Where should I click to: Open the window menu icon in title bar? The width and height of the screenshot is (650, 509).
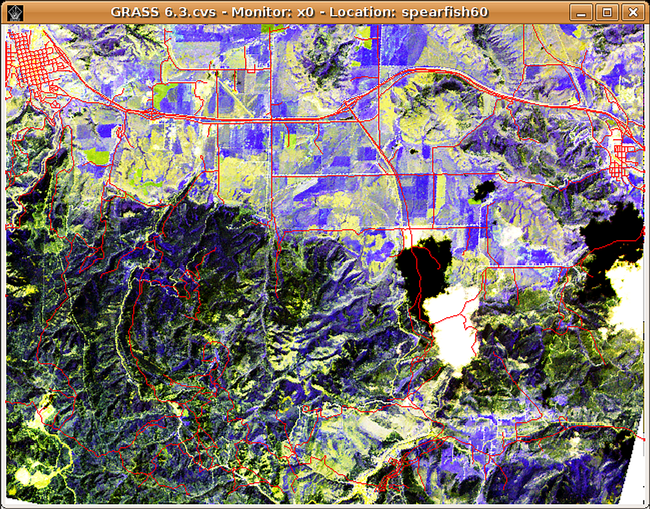coord(15,12)
